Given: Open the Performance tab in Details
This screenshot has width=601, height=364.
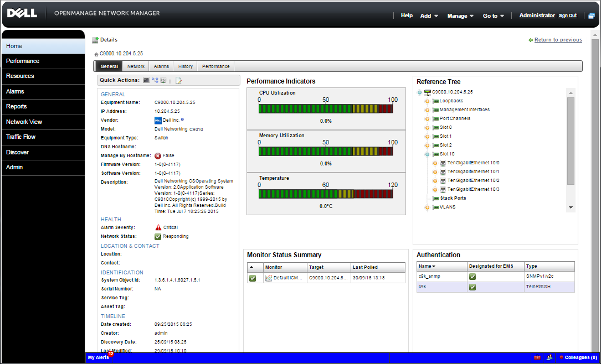Looking at the screenshot, I should click(216, 66).
